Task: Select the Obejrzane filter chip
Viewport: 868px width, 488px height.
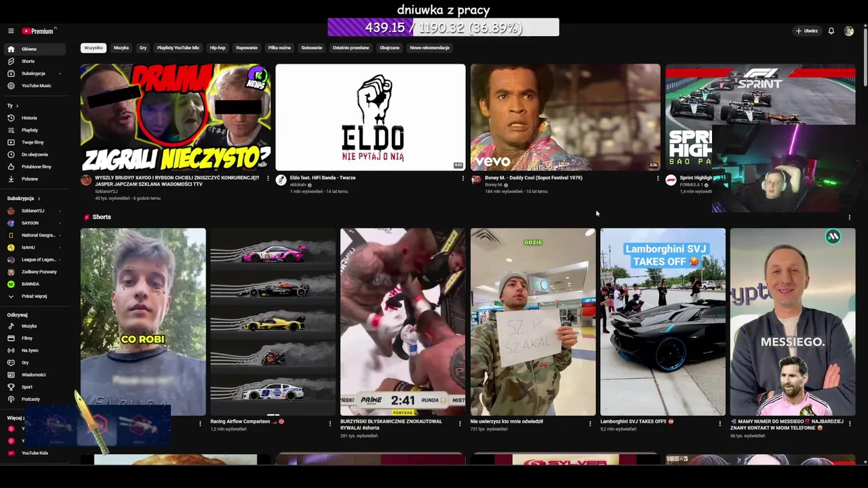Action: pyautogui.click(x=390, y=48)
